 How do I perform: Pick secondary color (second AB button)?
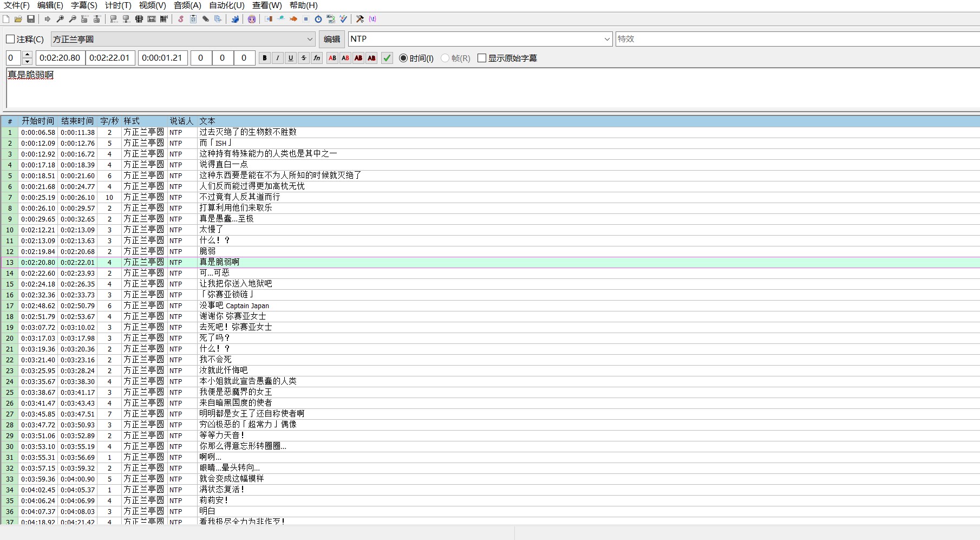(x=345, y=58)
